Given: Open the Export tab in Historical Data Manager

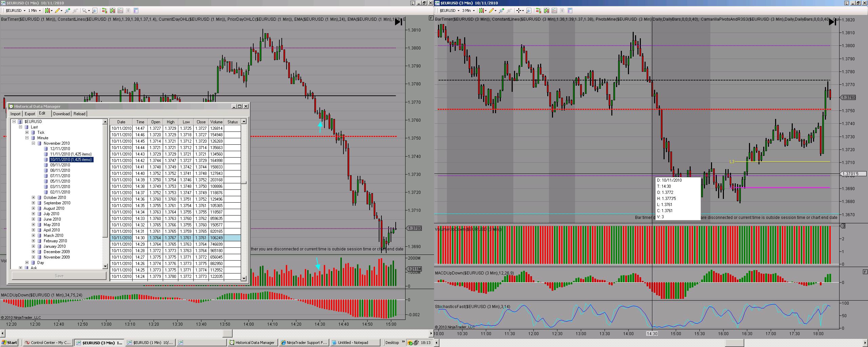Looking at the screenshot, I should pyautogui.click(x=30, y=114).
